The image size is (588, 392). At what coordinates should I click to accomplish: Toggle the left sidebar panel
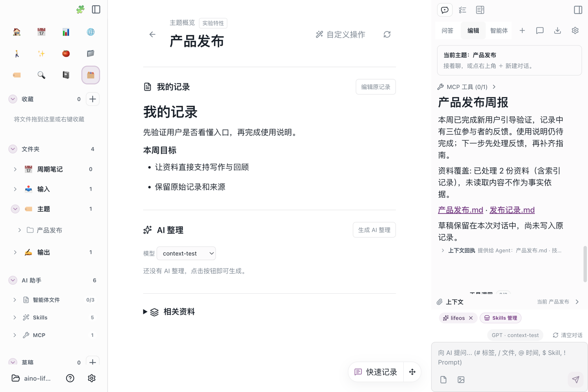coord(96,9)
